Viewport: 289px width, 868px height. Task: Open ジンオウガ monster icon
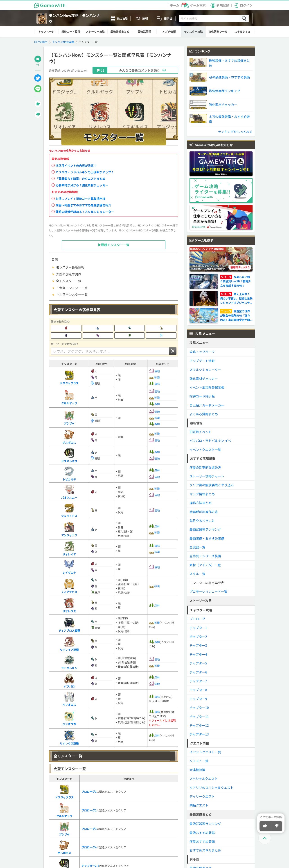pyautogui.click(x=69, y=716)
